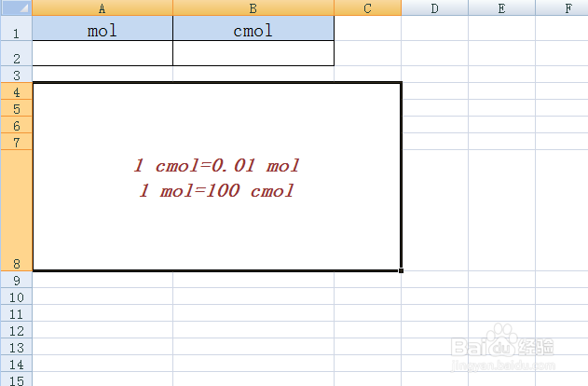Select row 13 header
Image resolution: width=588 pixels, height=386 pixels.
tap(16, 347)
